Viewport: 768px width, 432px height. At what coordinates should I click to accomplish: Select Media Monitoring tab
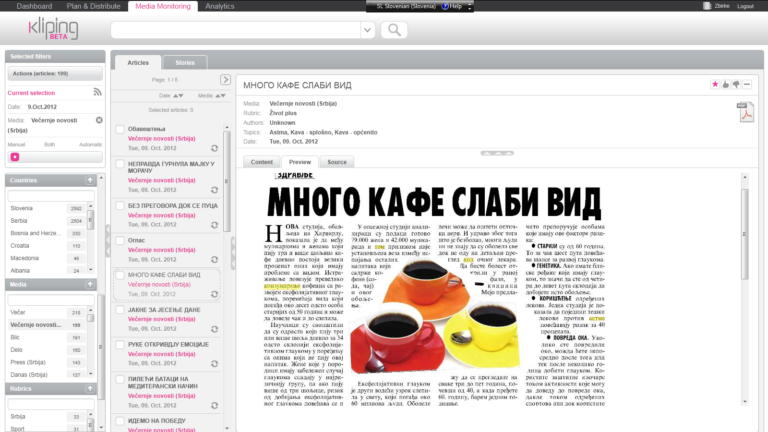click(163, 6)
